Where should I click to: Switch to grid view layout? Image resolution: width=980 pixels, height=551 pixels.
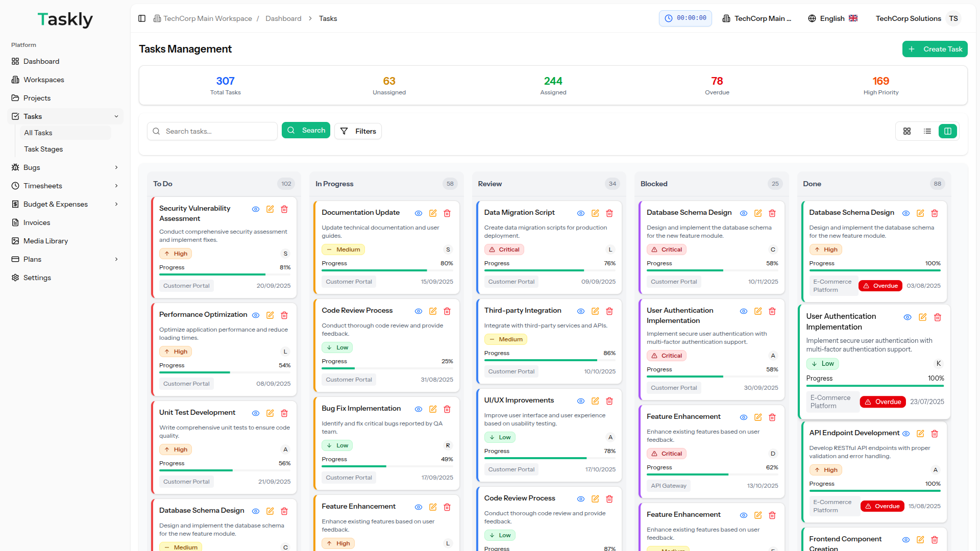[x=907, y=131]
